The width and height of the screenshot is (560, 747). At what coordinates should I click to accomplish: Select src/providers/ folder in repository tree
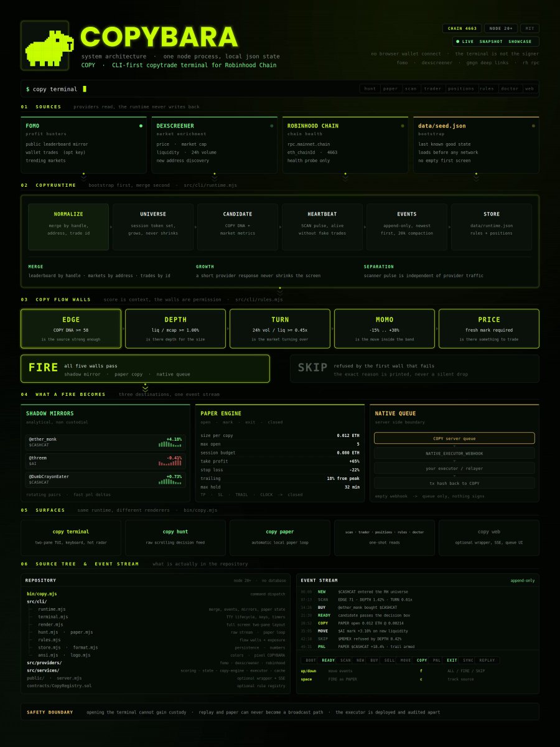44,663
